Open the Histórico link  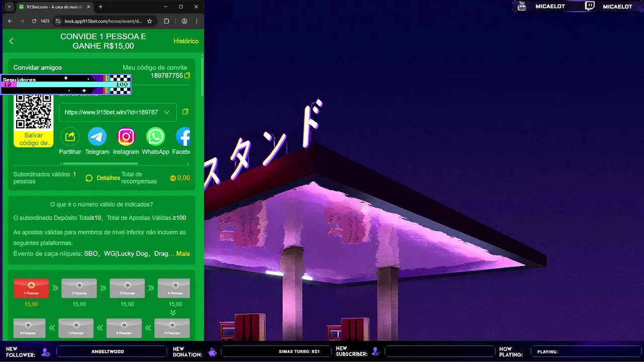186,41
